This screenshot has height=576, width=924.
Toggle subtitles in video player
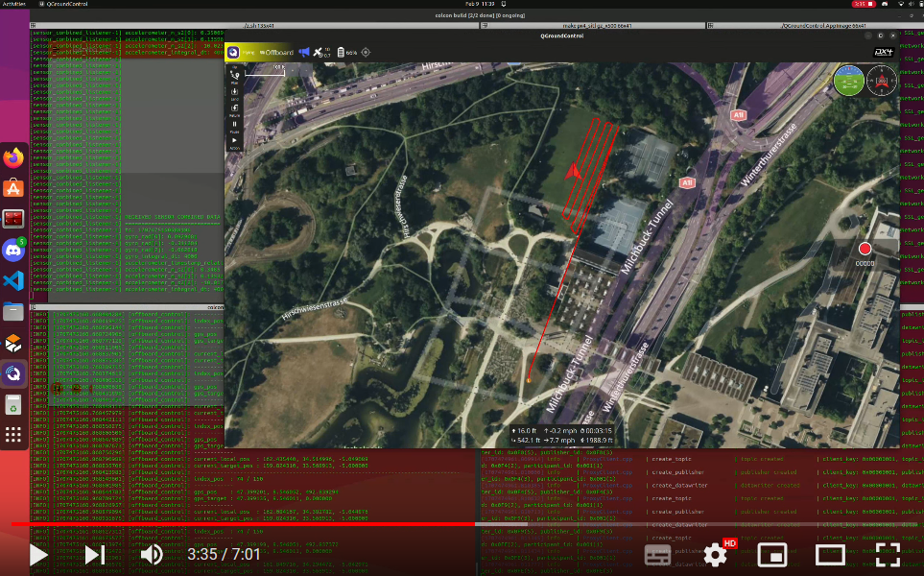click(x=657, y=556)
